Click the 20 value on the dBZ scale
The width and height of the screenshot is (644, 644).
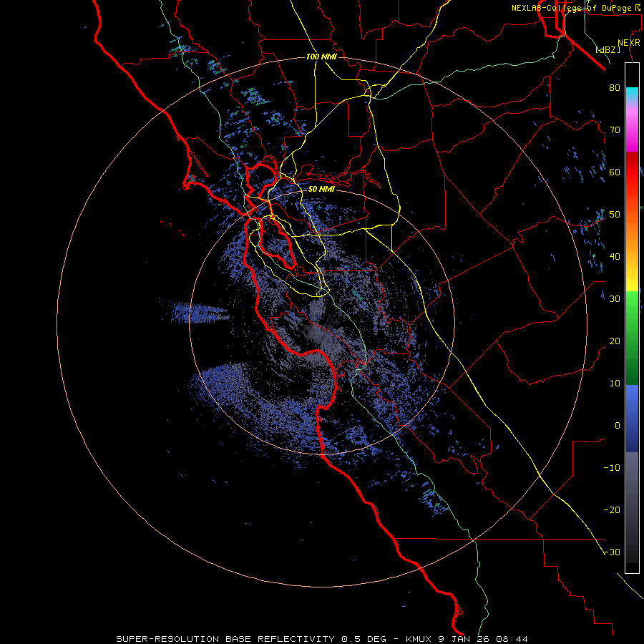(615, 341)
